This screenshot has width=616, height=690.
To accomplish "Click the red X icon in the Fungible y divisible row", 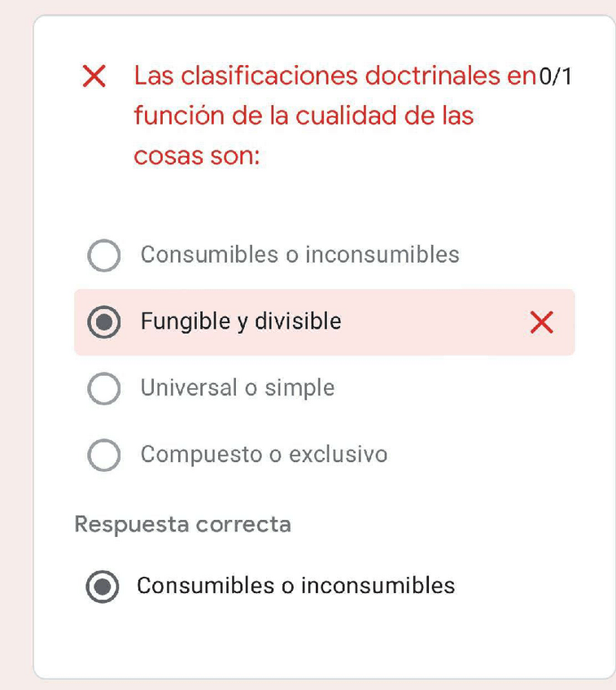I will click(541, 323).
